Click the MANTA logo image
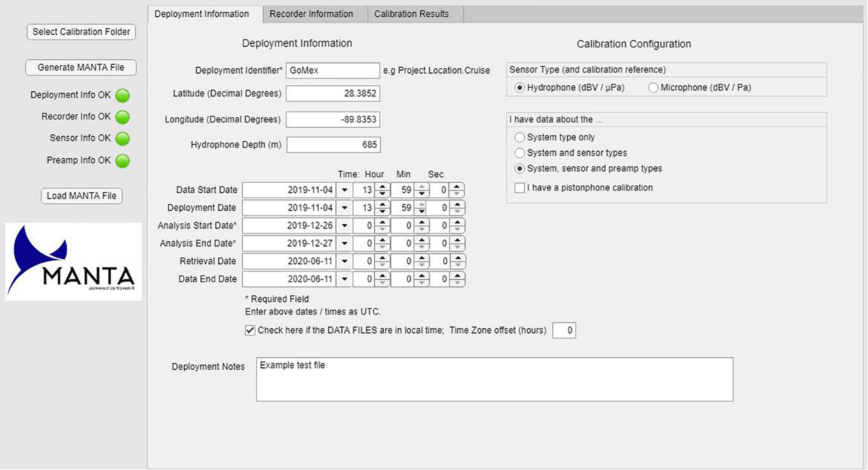 coord(73,262)
